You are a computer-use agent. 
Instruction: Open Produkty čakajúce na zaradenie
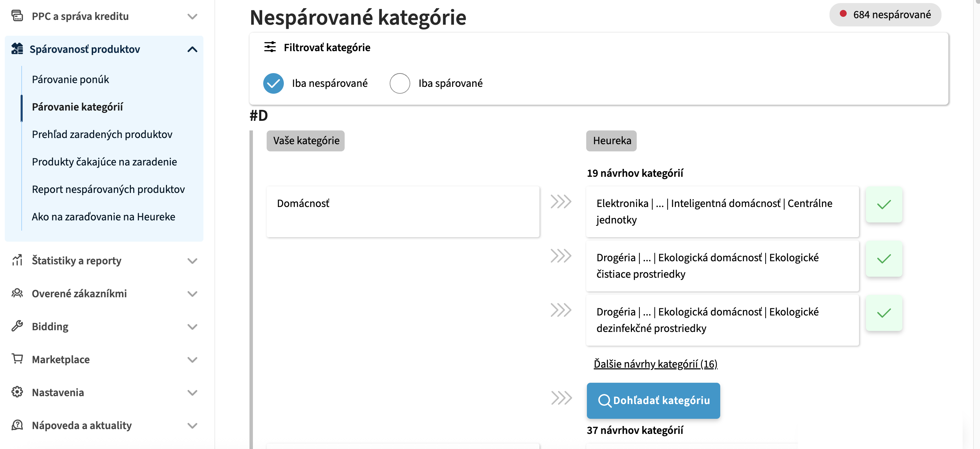point(104,162)
